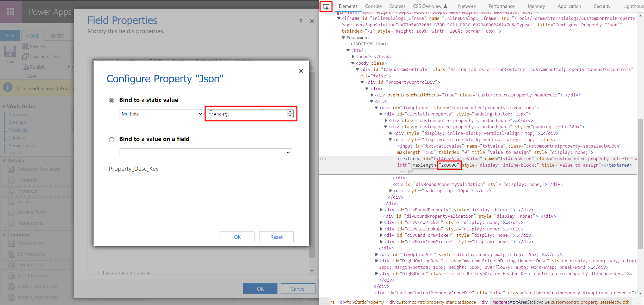Open the Service Tasks link under Work Order
The width and height of the screenshot is (644, 305).
tap(22, 145)
